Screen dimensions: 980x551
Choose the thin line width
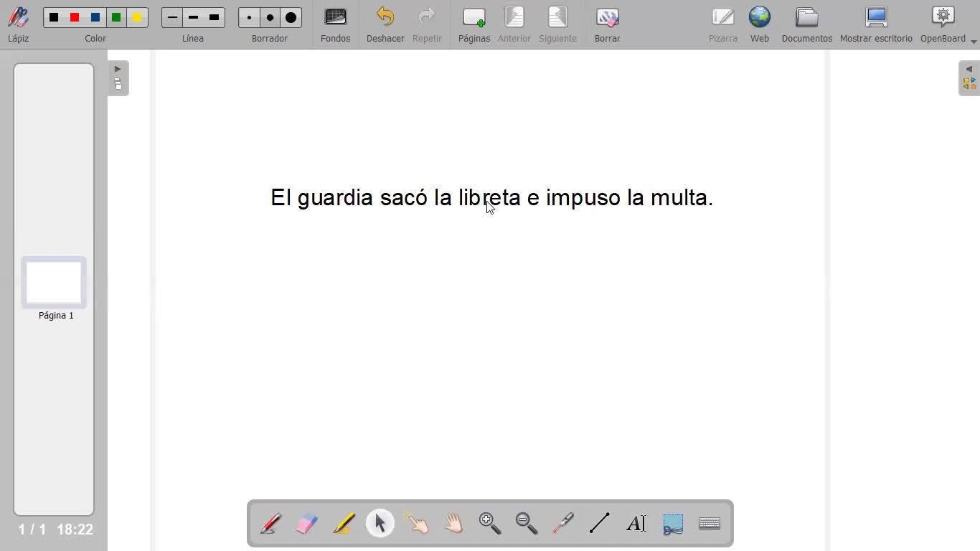point(172,17)
